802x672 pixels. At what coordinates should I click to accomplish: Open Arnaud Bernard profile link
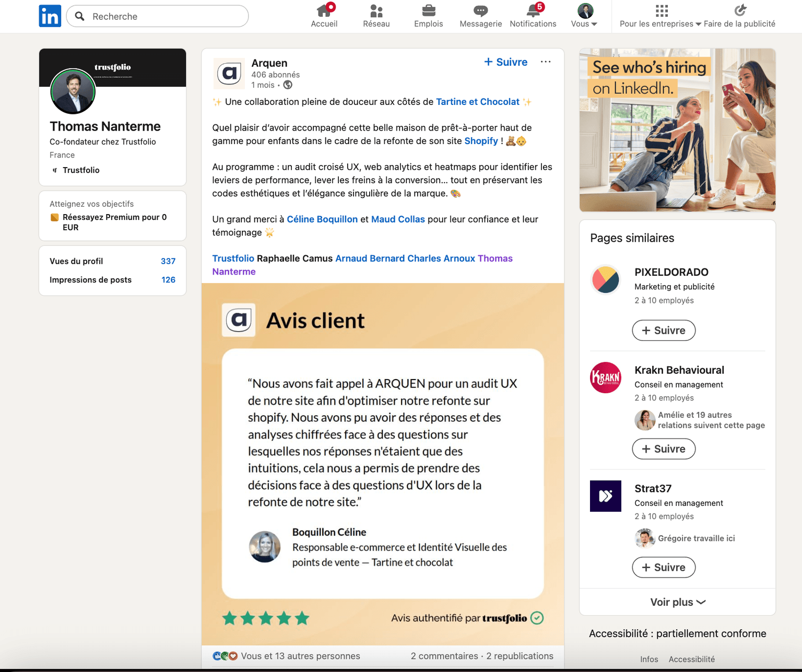coord(370,258)
